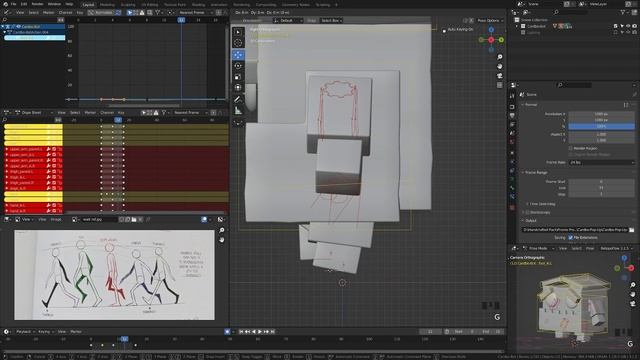
Task: Select the Scale tool in viewport toolbar
Action: coord(238,76)
